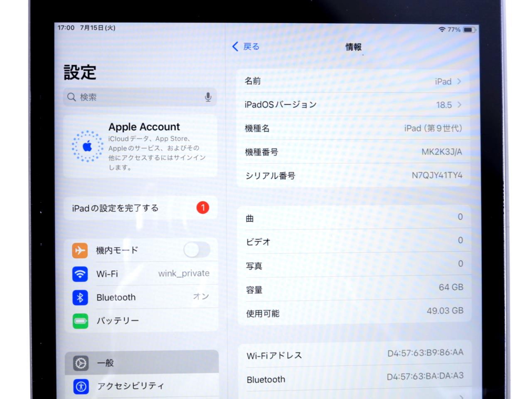Tap the 情報 page title
532x399 pixels.
353,47
